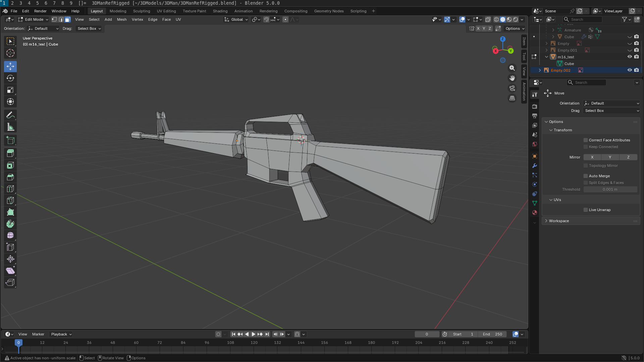Screen dimensions: 644x362
Task: Click the zoom magnifier viewport gizmo
Action: (x=512, y=68)
